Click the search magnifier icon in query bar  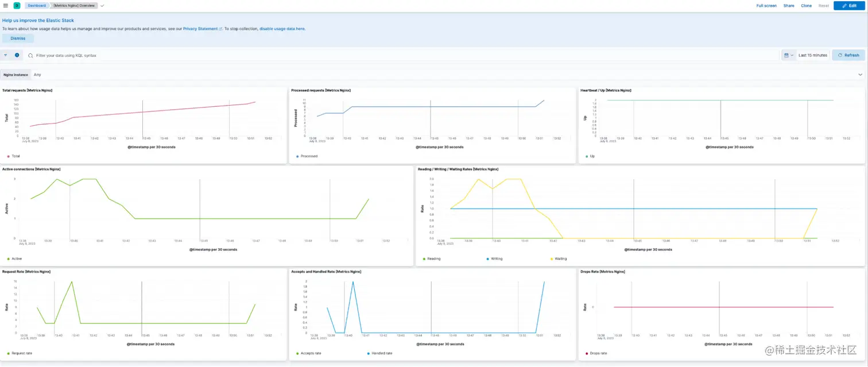pyautogui.click(x=30, y=56)
